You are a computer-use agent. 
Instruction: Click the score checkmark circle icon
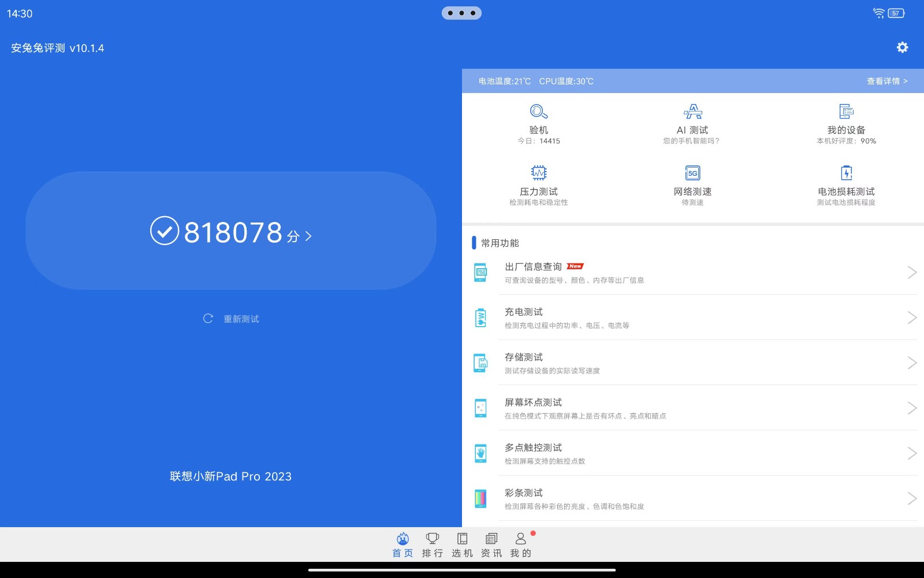pos(165,231)
